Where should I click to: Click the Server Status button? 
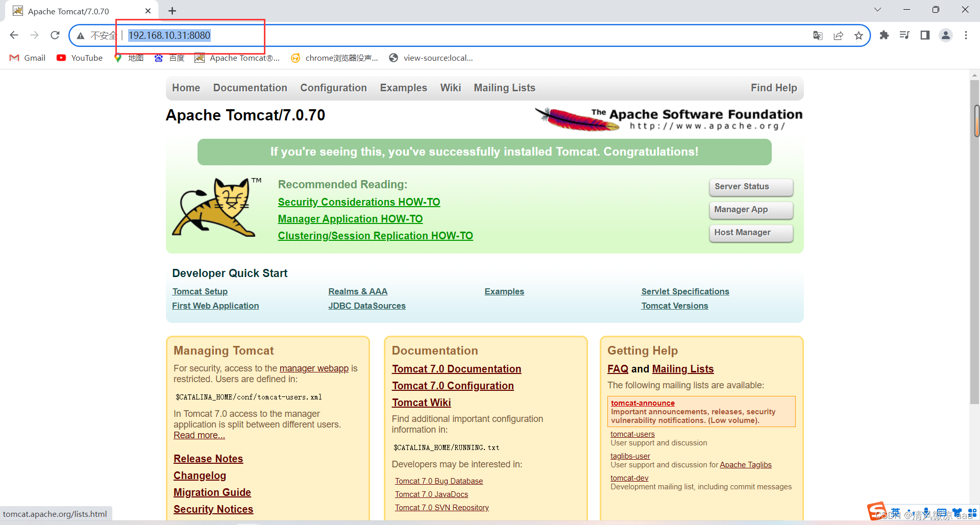tap(751, 187)
